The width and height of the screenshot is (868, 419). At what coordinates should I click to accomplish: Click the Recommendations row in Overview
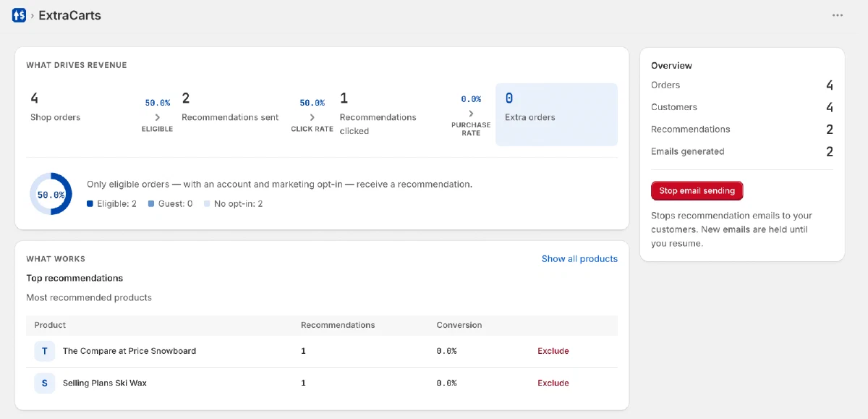(x=742, y=130)
